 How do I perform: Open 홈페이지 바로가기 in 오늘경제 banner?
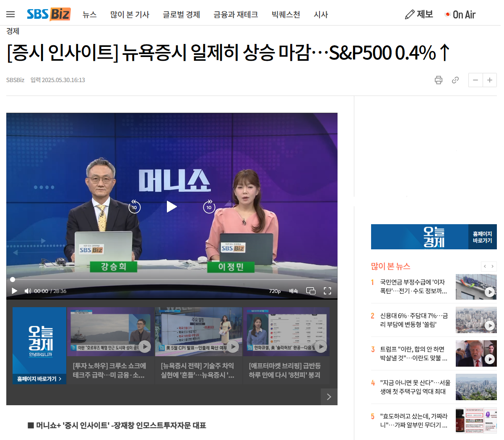482,237
